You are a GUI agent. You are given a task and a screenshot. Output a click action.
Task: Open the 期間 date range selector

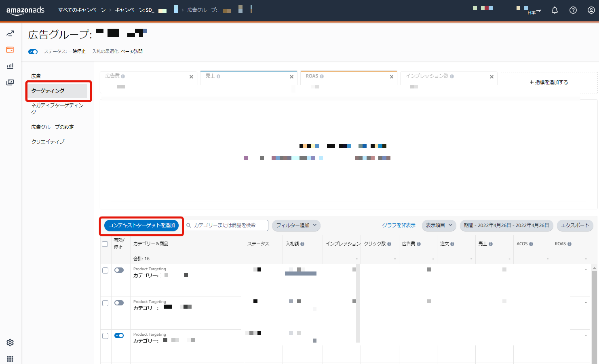tap(506, 225)
